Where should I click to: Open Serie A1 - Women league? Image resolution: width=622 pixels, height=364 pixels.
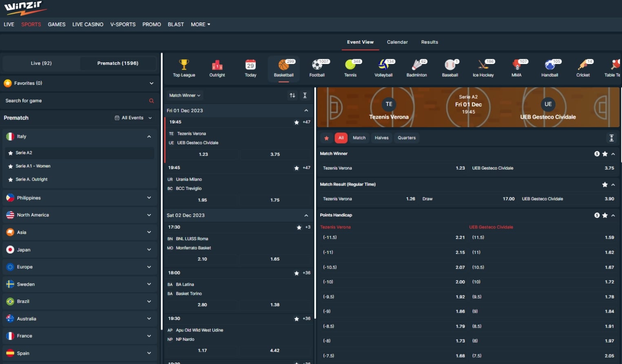point(33,166)
